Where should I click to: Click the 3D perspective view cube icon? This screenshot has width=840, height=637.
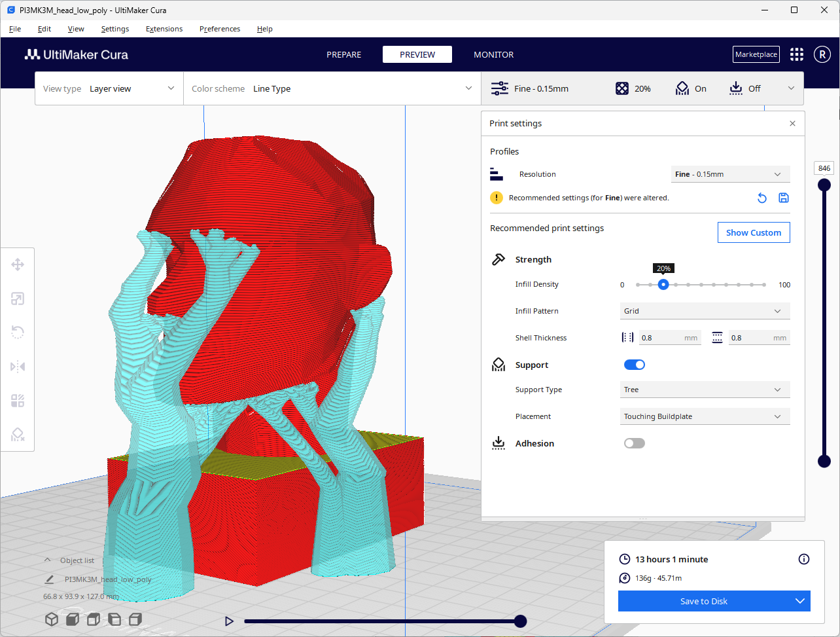click(x=51, y=619)
